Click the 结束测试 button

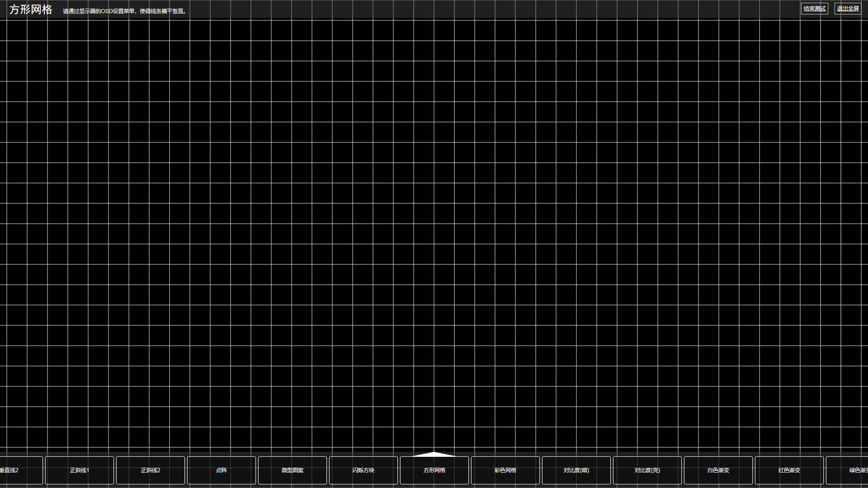tap(814, 9)
